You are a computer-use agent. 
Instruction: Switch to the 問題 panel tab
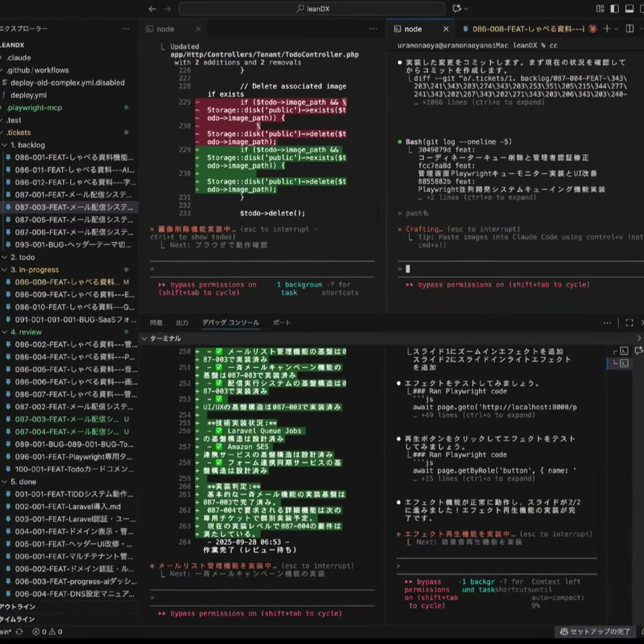(156, 323)
